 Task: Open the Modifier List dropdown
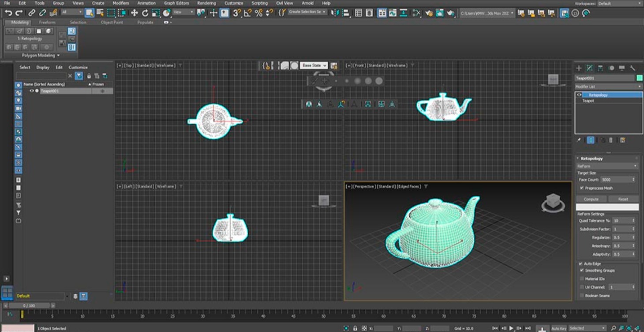[x=608, y=87]
